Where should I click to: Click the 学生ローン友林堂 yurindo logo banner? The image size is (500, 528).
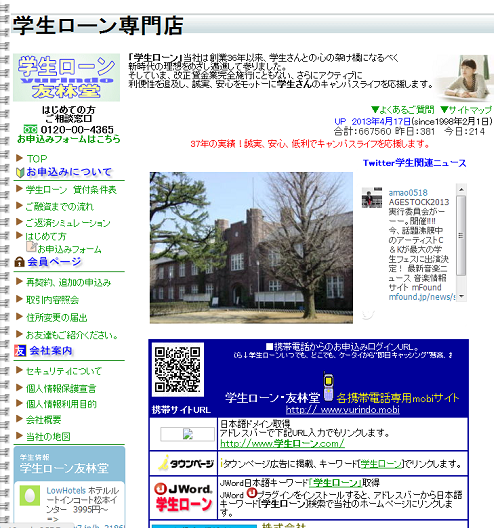coord(66,77)
